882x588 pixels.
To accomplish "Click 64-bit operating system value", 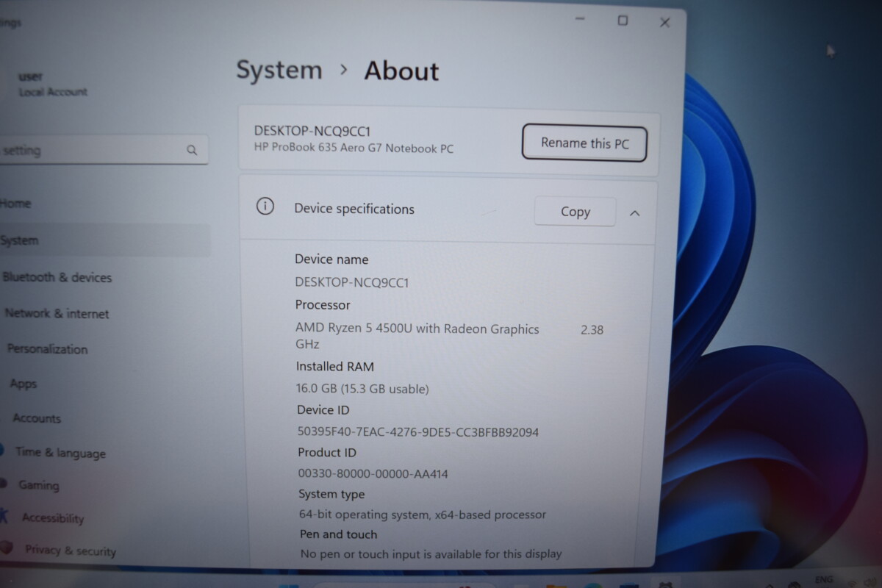I will [x=423, y=514].
